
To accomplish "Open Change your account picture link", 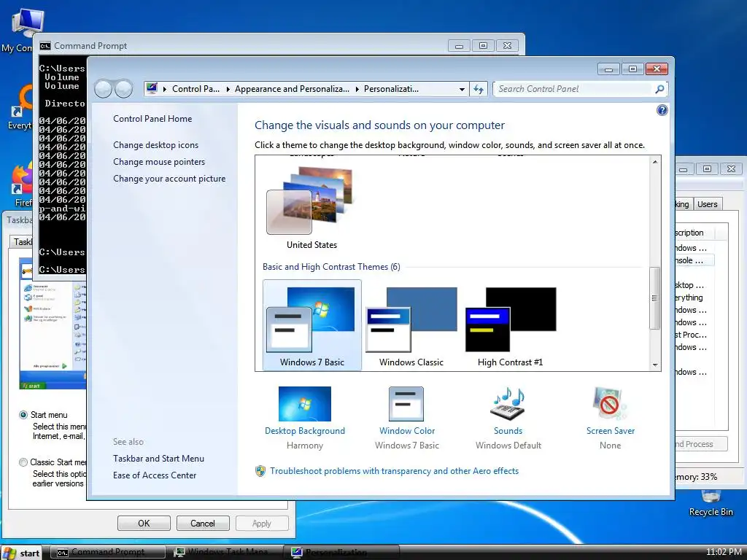I will pos(169,179).
